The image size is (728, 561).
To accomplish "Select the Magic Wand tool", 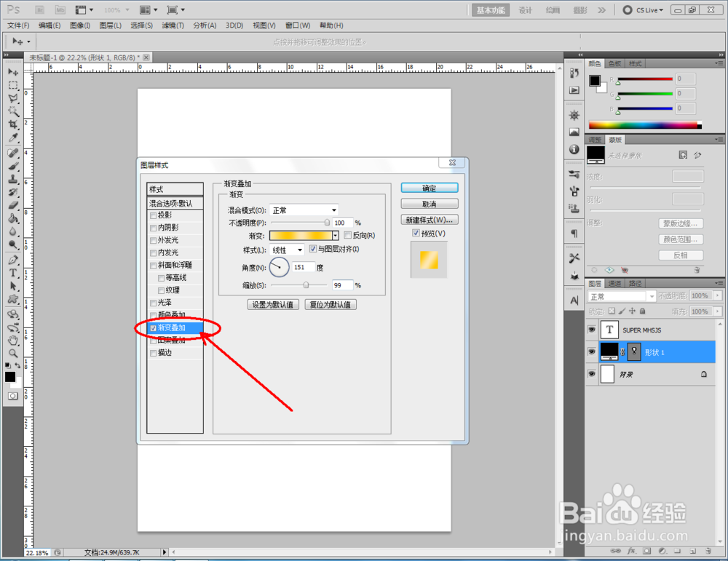I will click(x=13, y=111).
